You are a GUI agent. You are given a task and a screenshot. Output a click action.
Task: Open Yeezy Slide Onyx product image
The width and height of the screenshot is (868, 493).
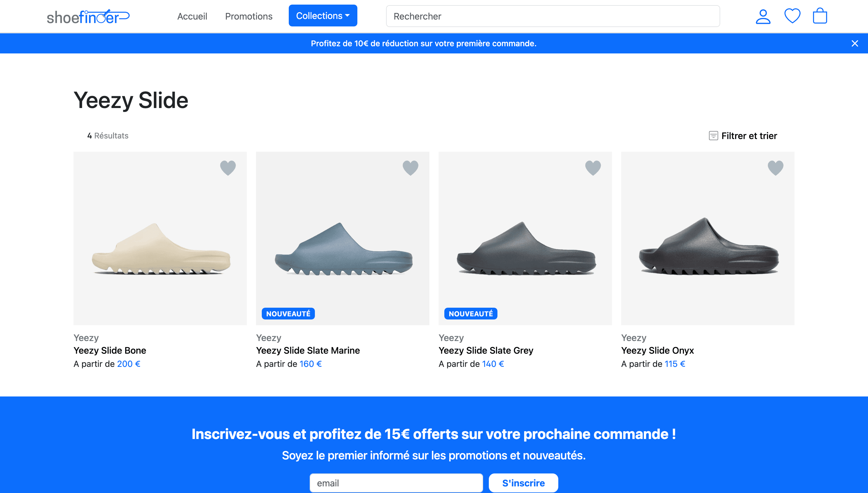coord(708,238)
